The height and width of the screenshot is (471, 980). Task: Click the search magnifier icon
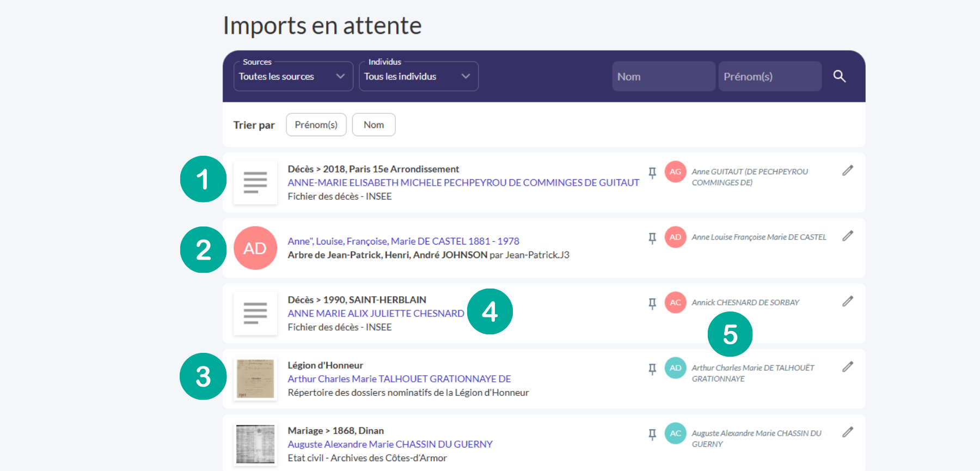coord(839,76)
